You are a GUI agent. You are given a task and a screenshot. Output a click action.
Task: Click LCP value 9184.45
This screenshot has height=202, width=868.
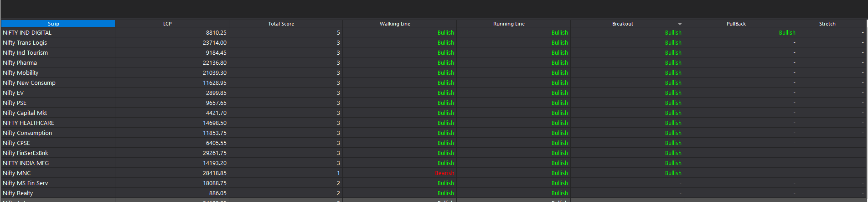(216, 52)
